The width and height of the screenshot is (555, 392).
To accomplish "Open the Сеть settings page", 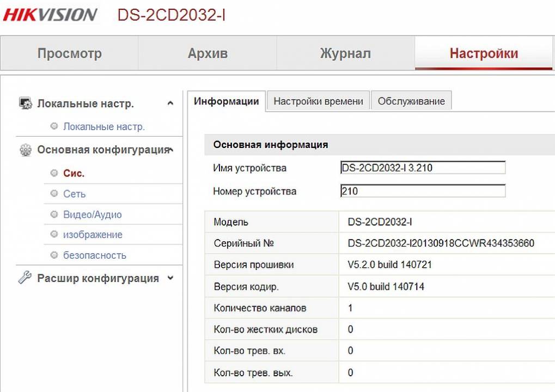I will tap(74, 194).
